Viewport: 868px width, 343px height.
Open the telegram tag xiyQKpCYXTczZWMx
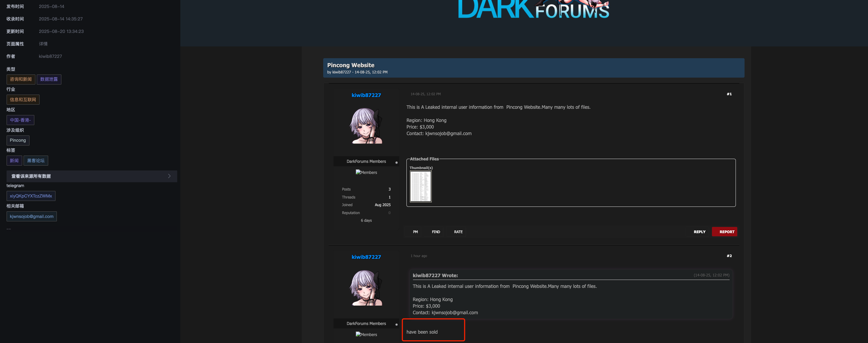(x=31, y=196)
